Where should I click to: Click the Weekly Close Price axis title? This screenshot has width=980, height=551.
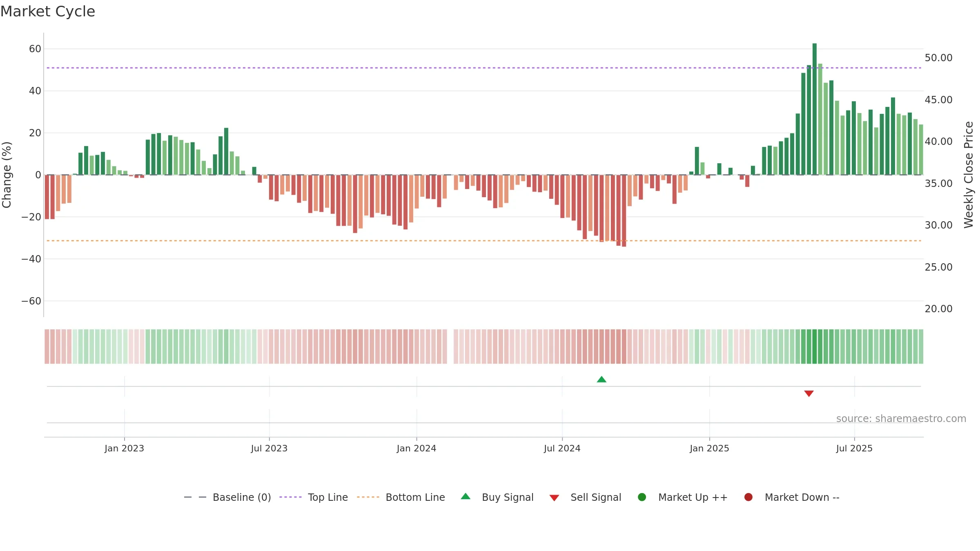pyautogui.click(x=969, y=175)
